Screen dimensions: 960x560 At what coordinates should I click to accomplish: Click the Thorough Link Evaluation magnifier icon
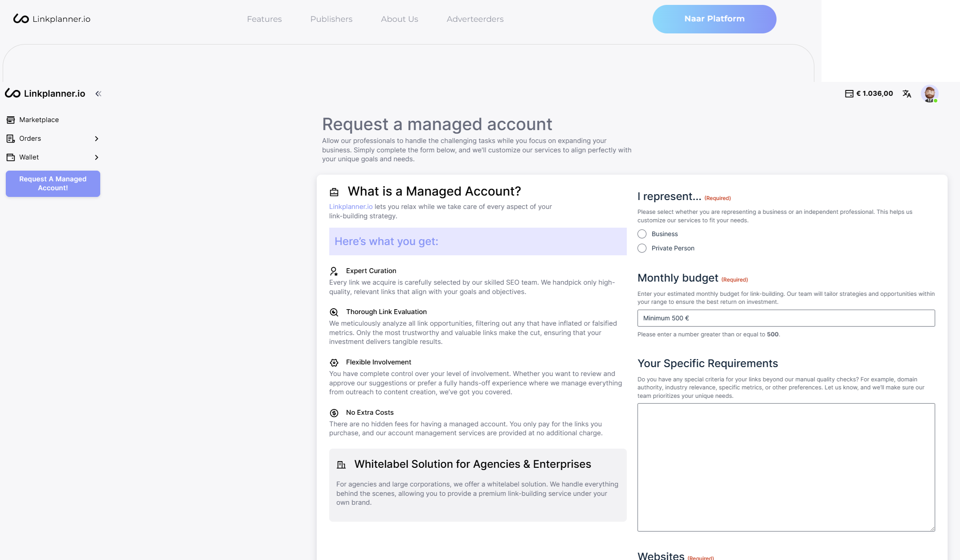coord(334,312)
